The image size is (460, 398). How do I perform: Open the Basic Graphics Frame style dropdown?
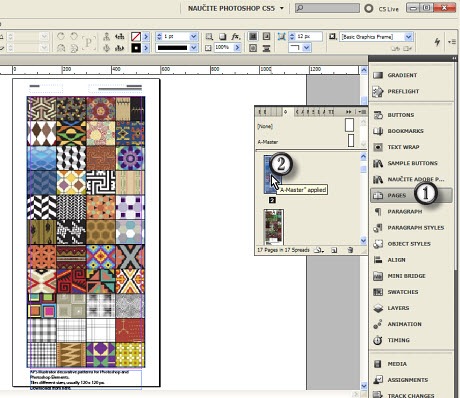pos(409,37)
